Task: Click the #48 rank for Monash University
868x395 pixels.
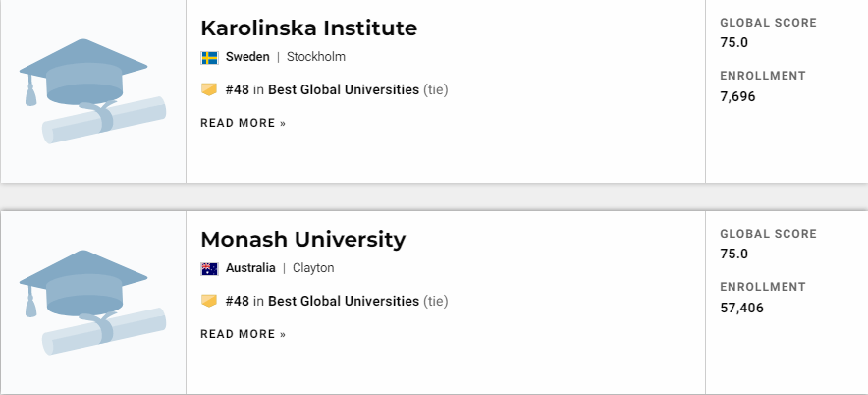Action: [238, 301]
